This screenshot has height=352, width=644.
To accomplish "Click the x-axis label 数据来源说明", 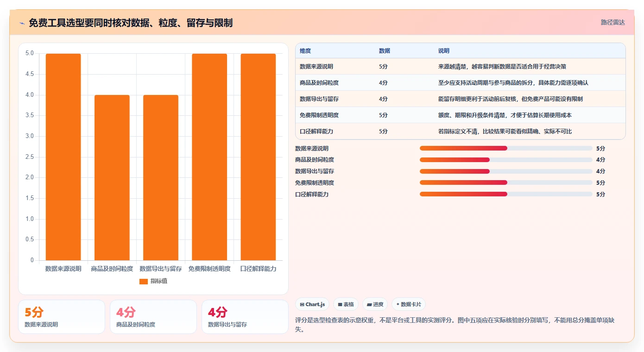I will tap(63, 269).
